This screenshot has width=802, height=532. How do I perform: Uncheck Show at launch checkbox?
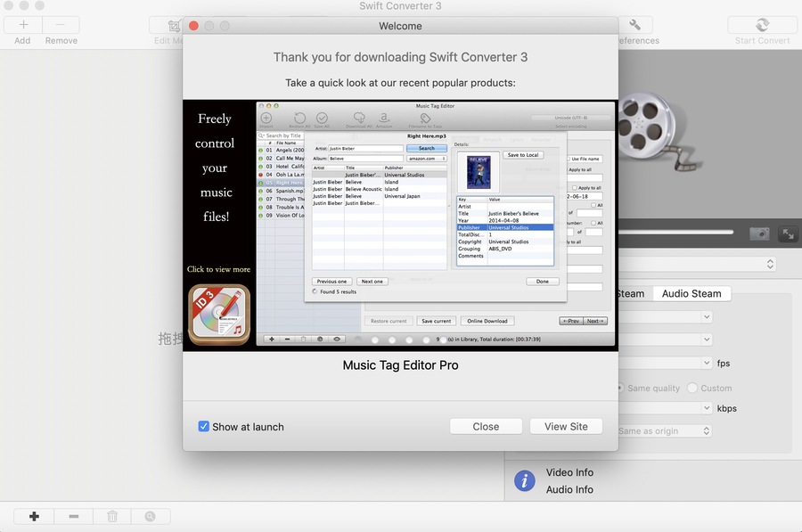pos(203,427)
